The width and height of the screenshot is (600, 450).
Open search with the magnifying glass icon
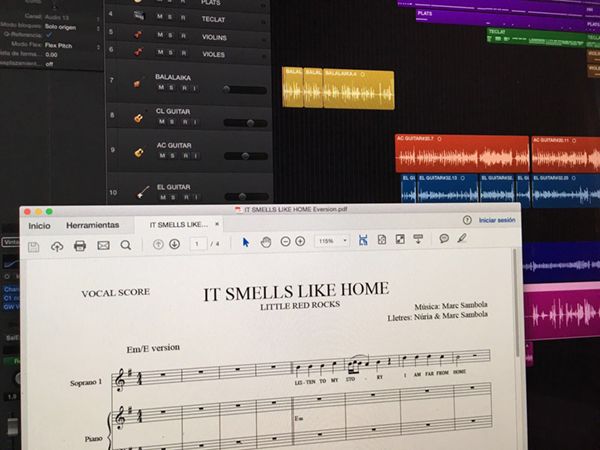coord(126,245)
